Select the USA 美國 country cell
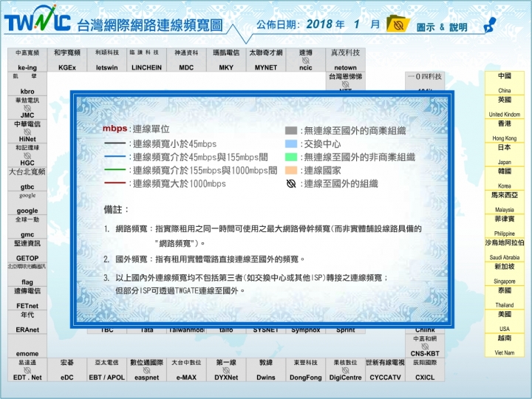The width and height of the screenshot is (532, 399). [505, 321]
